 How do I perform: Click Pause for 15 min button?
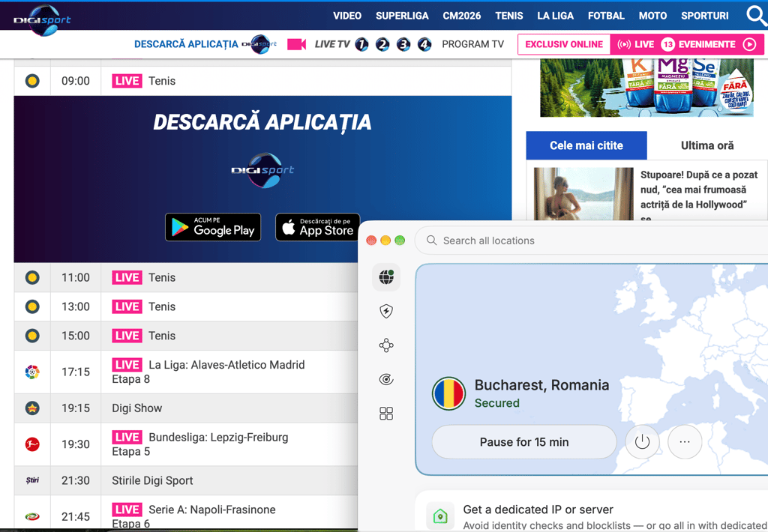coord(524,442)
